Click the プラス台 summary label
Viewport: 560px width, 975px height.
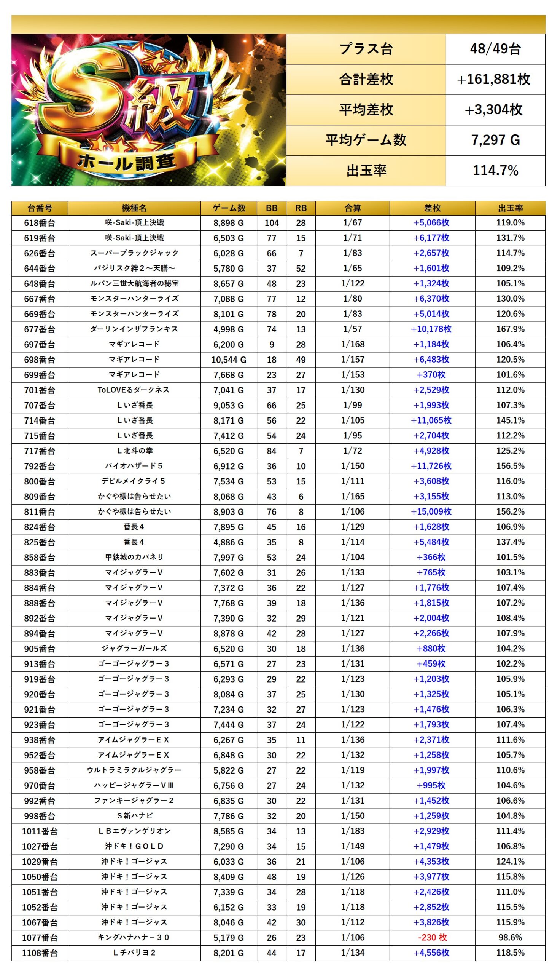tap(366, 49)
